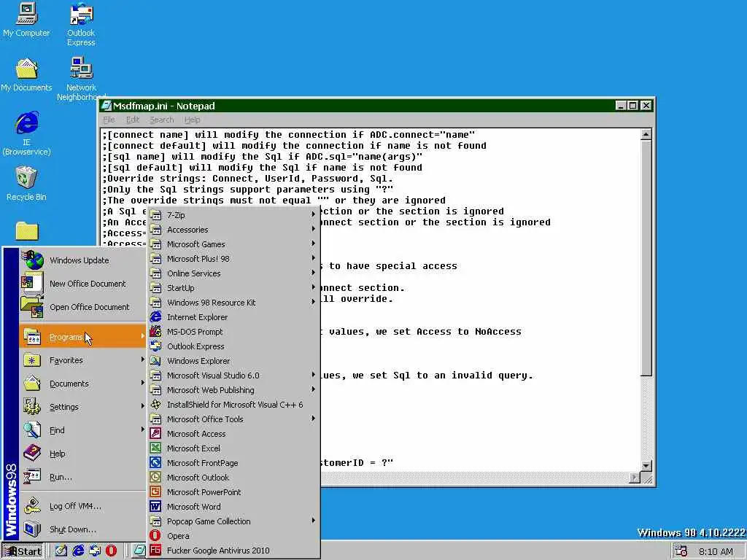Select Programs in Start menu
The height and width of the screenshot is (560, 747).
(x=82, y=337)
